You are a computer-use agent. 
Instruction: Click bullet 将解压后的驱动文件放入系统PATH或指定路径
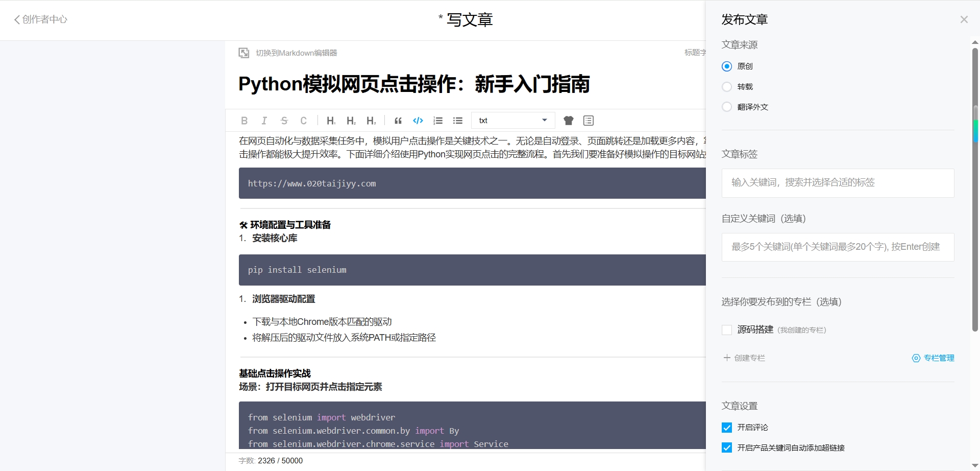click(x=344, y=338)
